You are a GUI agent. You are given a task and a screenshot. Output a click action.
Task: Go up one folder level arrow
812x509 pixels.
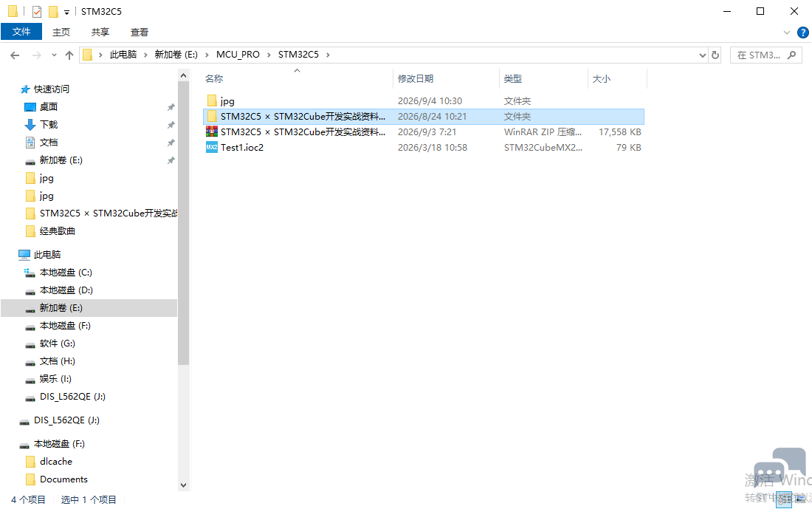click(69, 55)
